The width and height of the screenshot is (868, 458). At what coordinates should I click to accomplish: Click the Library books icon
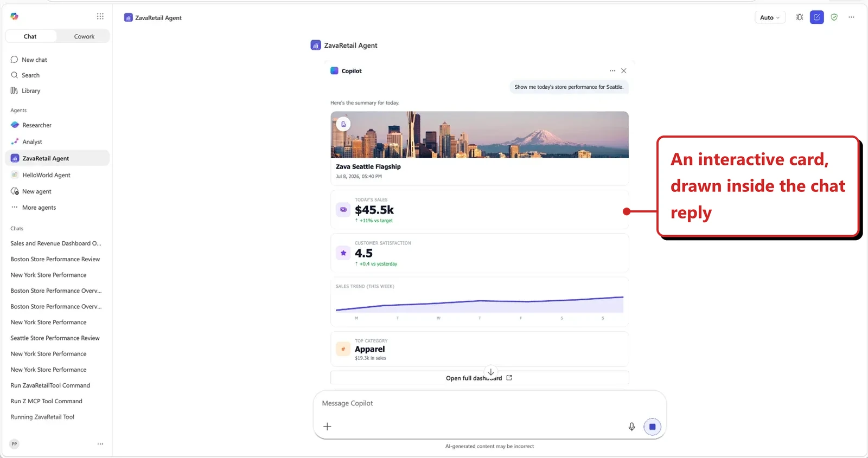click(x=14, y=91)
